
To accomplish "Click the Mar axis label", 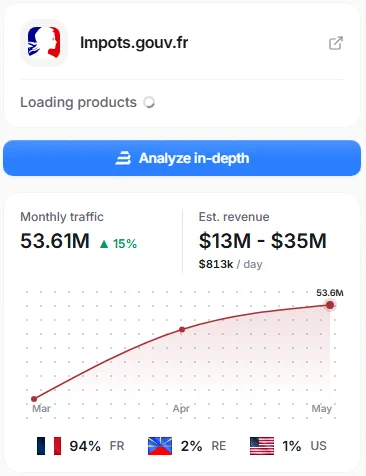I will pos(41,409).
